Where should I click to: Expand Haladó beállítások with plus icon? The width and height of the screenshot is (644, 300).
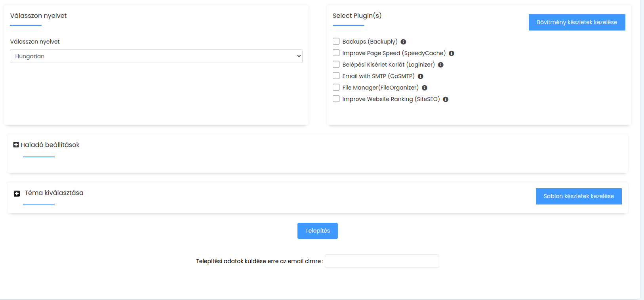tap(16, 145)
